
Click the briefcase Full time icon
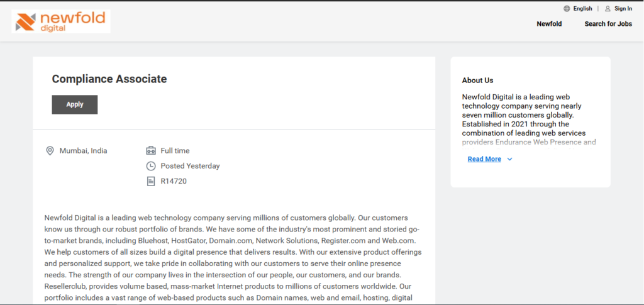[x=151, y=151]
